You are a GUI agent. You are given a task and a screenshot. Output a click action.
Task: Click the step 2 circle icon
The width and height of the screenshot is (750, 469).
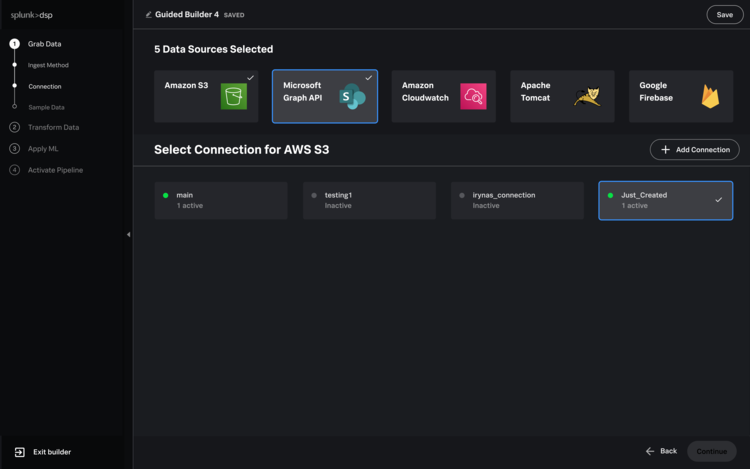(14, 127)
